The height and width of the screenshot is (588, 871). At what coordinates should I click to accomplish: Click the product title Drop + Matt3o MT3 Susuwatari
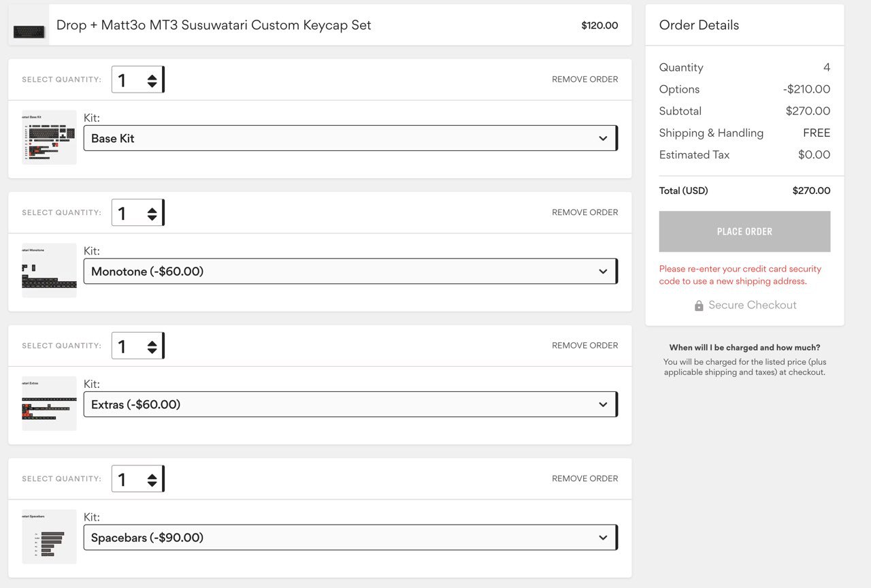coord(214,25)
